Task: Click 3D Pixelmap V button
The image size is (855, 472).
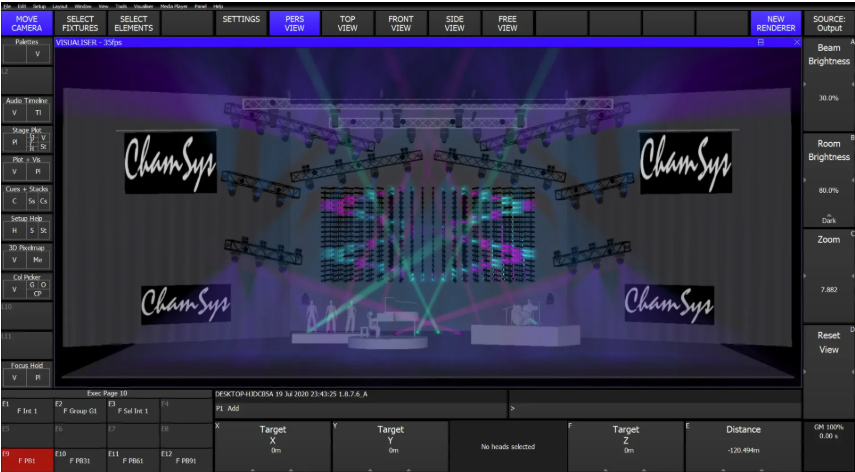Action: tap(14, 260)
